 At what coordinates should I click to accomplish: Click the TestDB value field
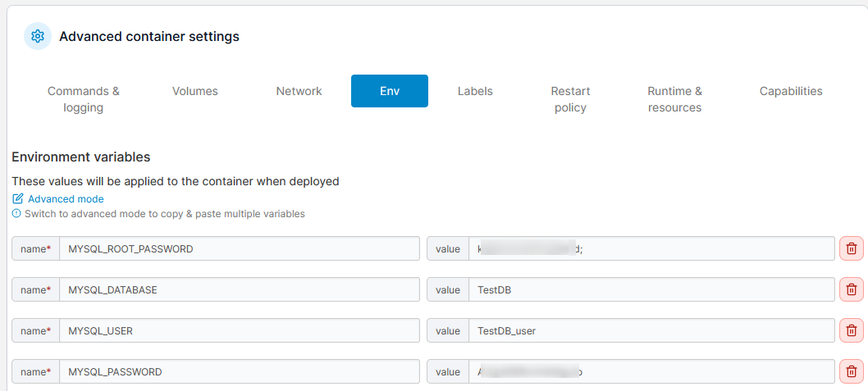(x=651, y=289)
